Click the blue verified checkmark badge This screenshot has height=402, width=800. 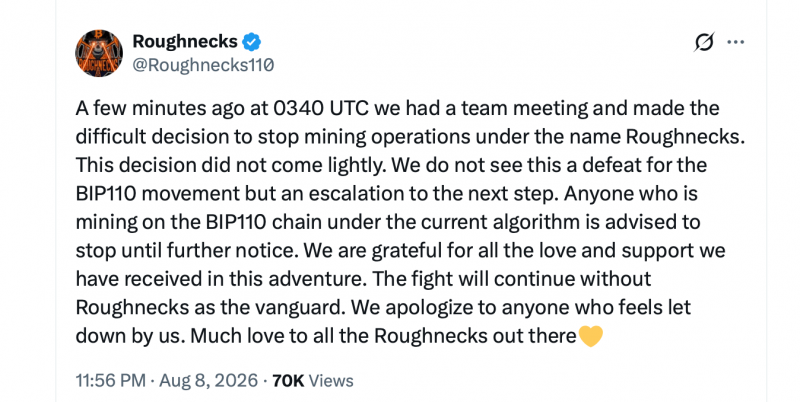(x=252, y=42)
